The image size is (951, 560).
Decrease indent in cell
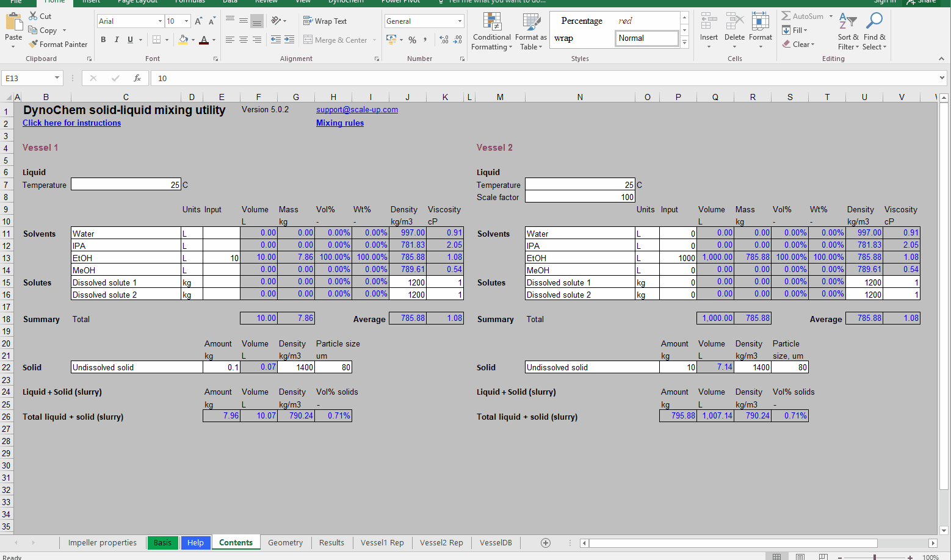(x=276, y=40)
